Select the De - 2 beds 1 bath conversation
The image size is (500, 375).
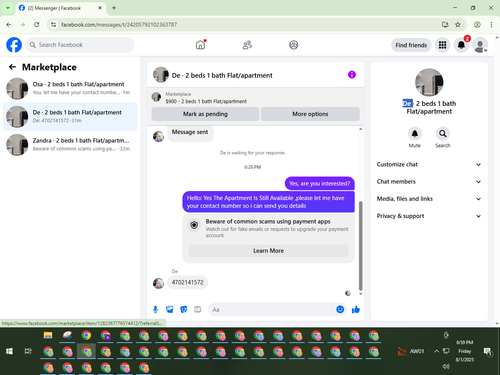(x=70, y=117)
